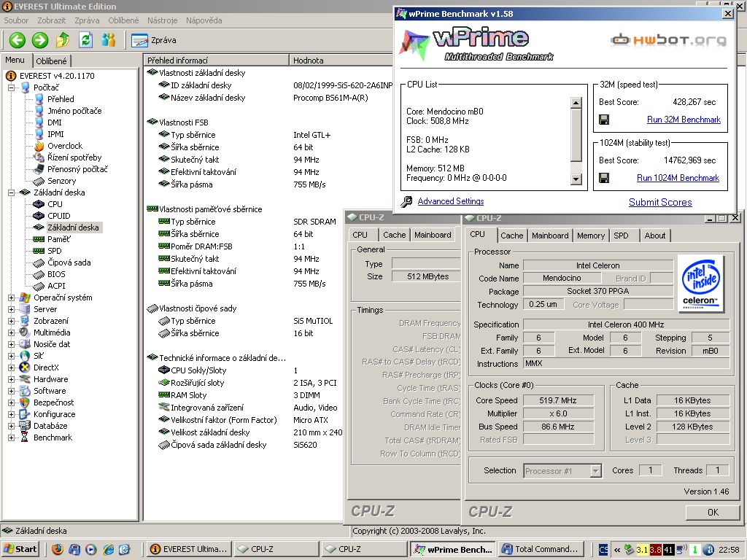Click the Intel Inside Celeron logo
Viewport: 747px width, 560px height.
[x=700, y=284]
